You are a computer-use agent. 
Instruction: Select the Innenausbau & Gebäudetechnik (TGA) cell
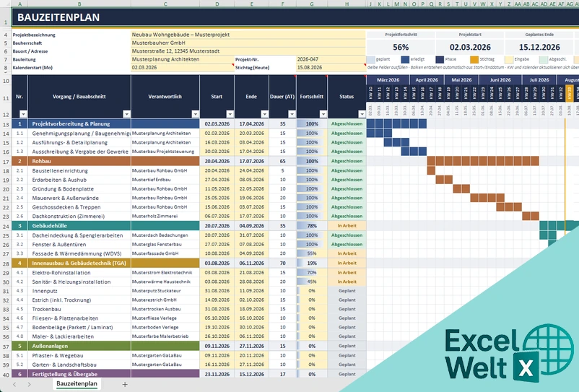pos(79,263)
